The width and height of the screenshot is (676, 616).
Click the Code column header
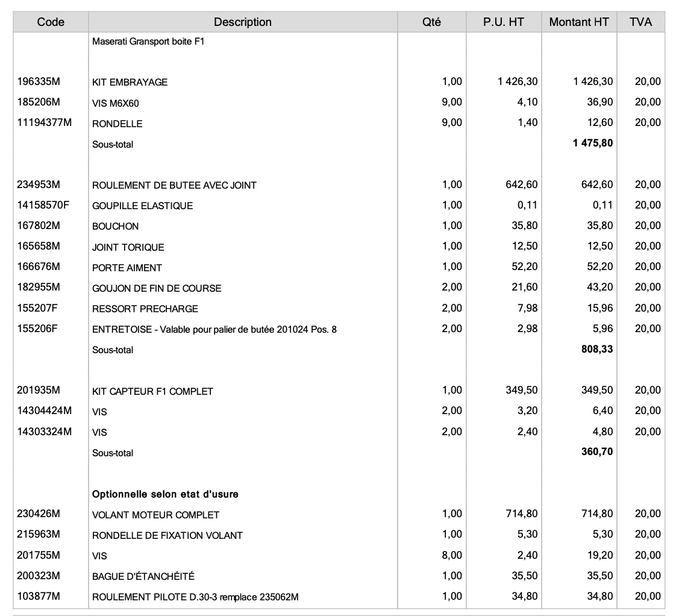pos(51,22)
